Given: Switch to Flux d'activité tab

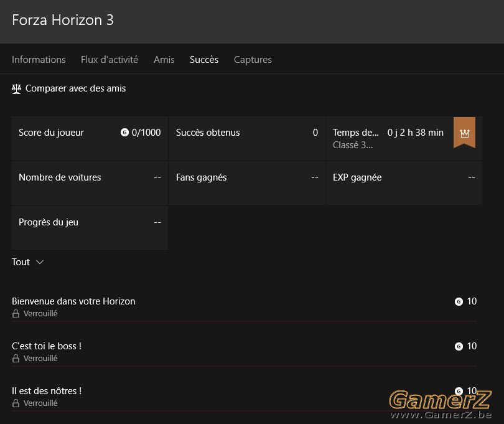Looking at the screenshot, I should coord(110,60).
